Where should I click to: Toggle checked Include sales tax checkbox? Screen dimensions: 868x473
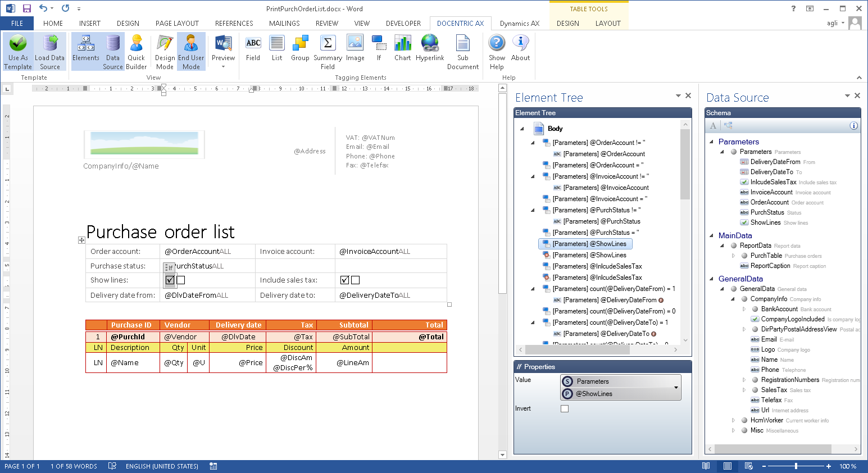pos(345,280)
